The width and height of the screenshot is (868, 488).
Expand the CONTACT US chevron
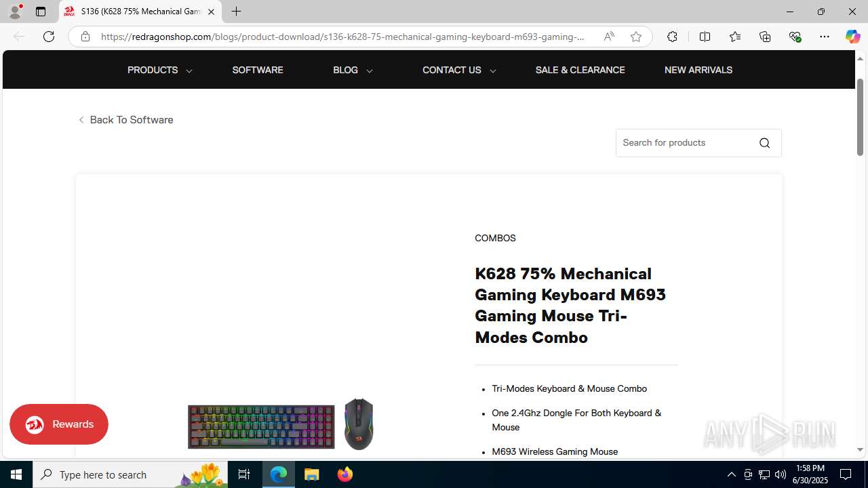492,70
